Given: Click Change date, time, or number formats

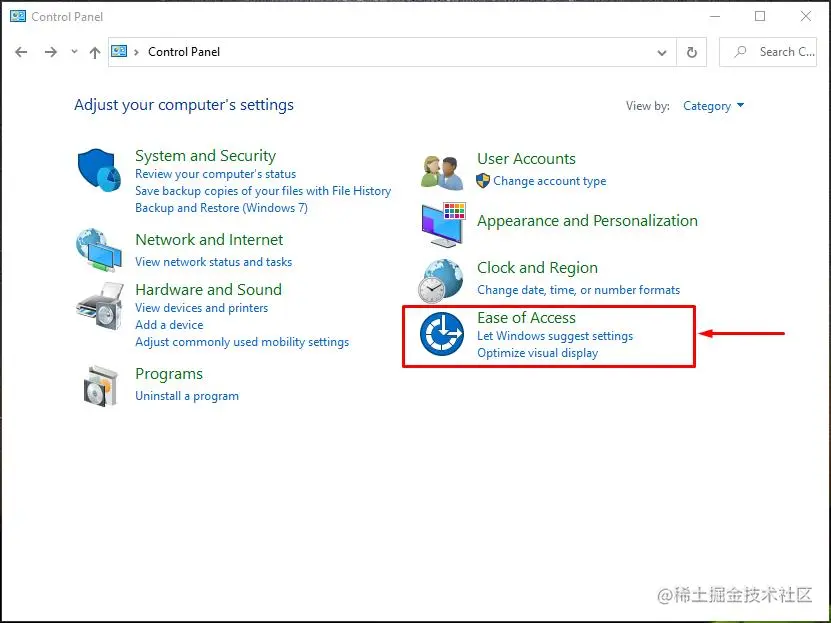Looking at the screenshot, I should (x=578, y=290).
